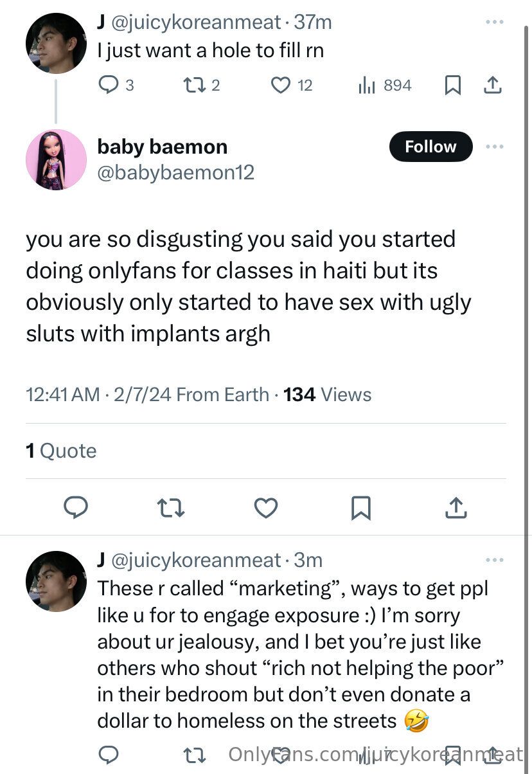
Task: Like baby baemon's tweet
Action: [x=266, y=508]
